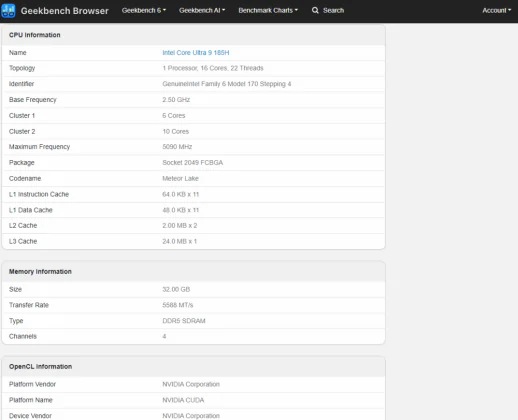Click the 'Cluster 2' row label

click(x=22, y=131)
